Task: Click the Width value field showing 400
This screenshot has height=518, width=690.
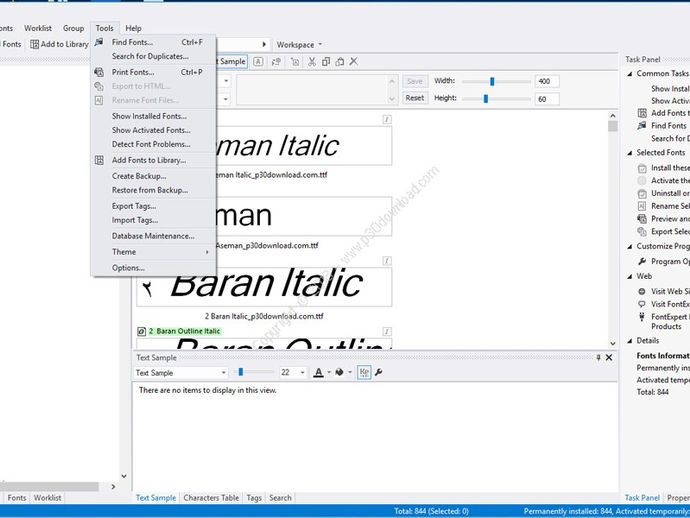Action: [547, 81]
